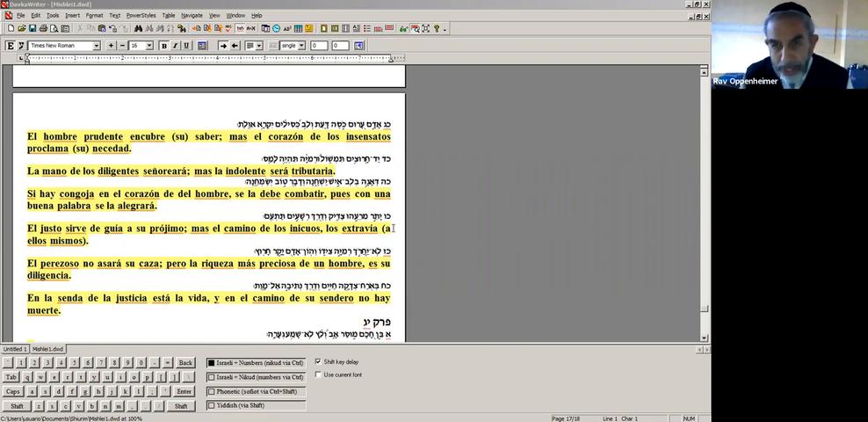Image resolution: width=868 pixels, height=422 pixels.
Task: Open the single line spacing dropdown
Action: coord(301,46)
